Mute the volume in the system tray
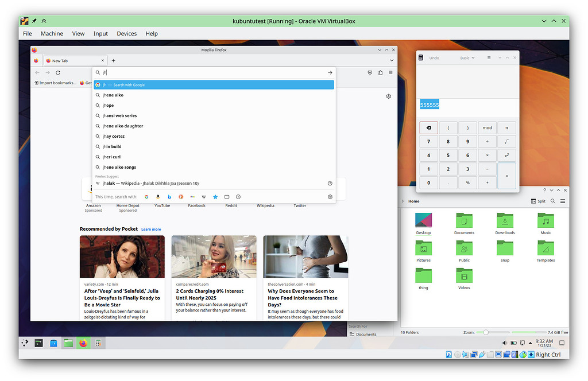 point(504,343)
